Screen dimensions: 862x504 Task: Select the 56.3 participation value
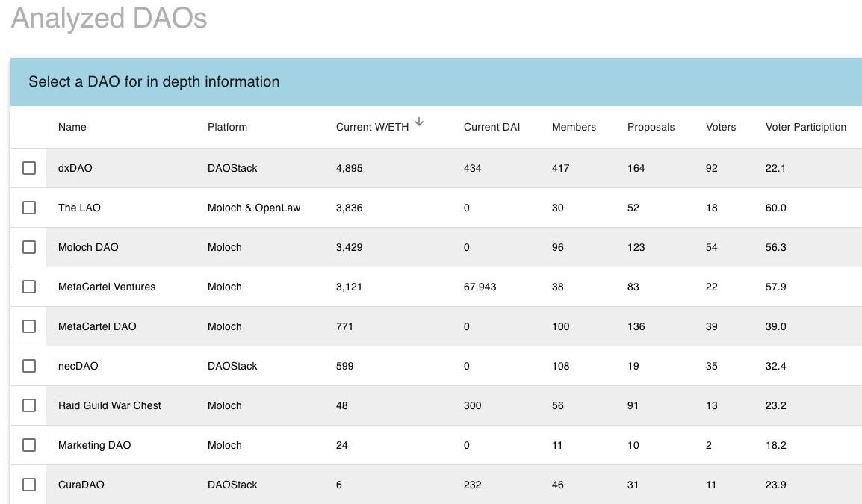[775, 247]
